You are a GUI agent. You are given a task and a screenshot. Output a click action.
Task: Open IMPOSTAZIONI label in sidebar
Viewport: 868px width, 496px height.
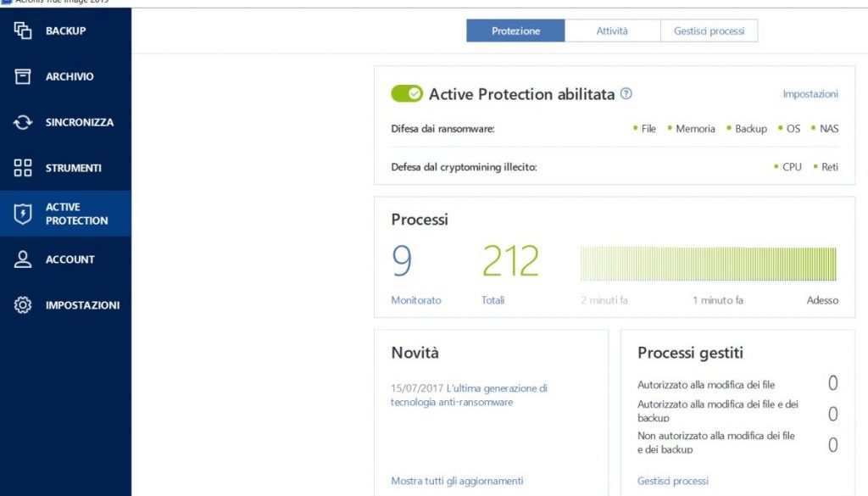(82, 305)
